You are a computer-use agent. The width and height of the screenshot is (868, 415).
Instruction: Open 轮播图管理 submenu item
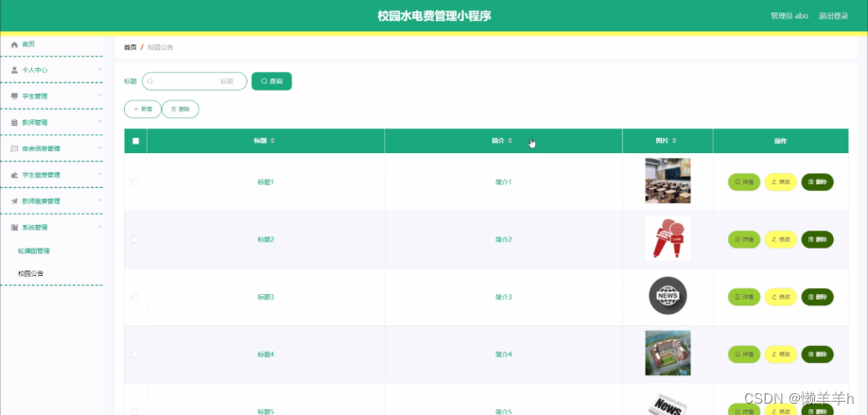pyautogui.click(x=34, y=251)
